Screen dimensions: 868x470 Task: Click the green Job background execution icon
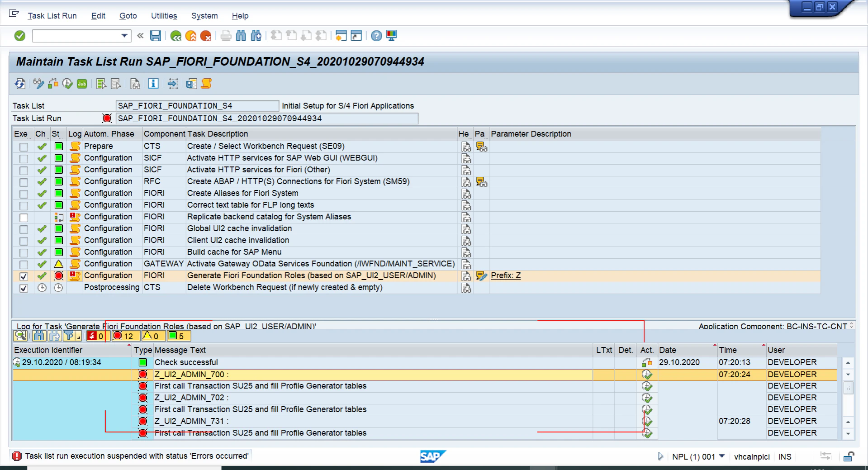pos(82,84)
